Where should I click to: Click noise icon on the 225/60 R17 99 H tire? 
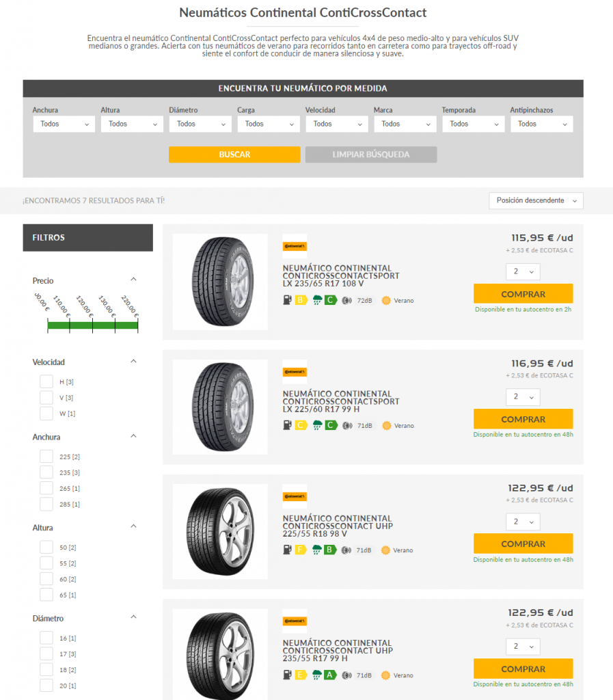(x=347, y=425)
